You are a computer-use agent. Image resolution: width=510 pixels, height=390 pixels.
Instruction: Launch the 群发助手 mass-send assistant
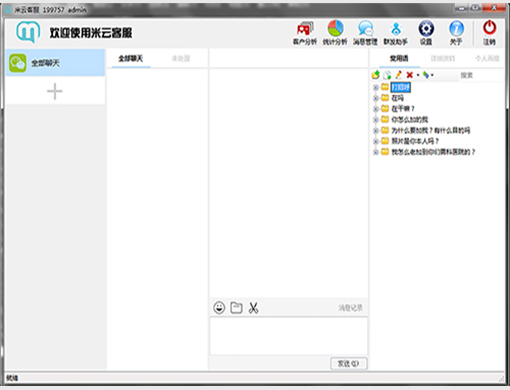396,33
